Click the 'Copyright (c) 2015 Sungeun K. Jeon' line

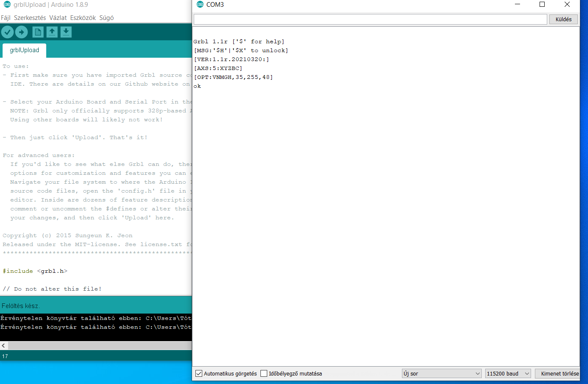click(x=68, y=235)
